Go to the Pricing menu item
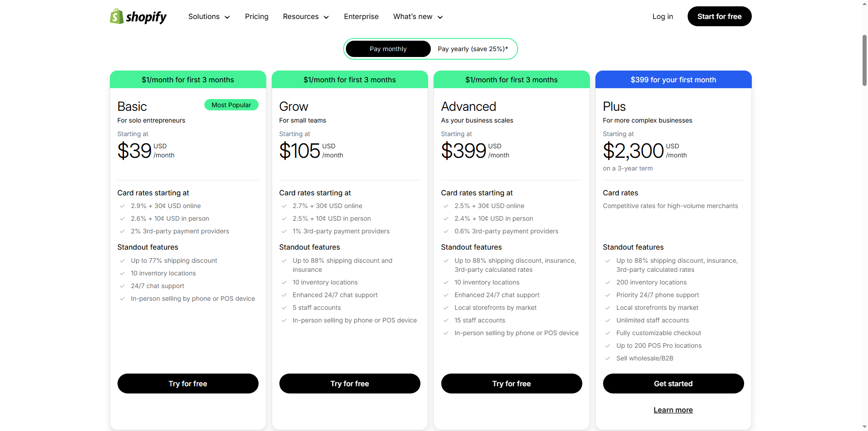 pyautogui.click(x=257, y=17)
